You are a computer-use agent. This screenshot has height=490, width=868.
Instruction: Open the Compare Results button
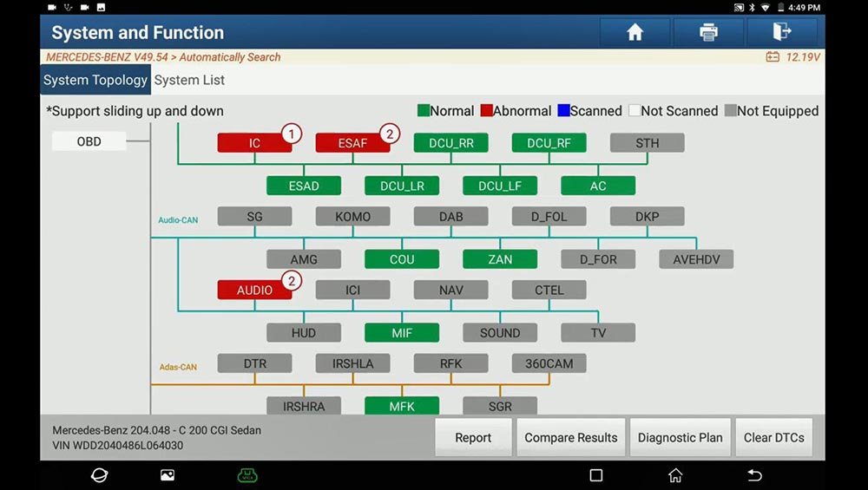pyautogui.click(x=571, y=438)
